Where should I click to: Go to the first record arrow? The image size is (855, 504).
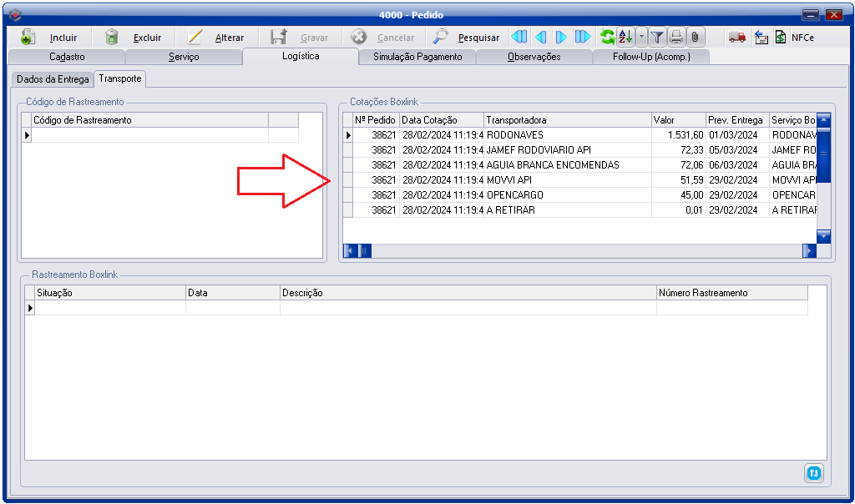click(519, 38)
